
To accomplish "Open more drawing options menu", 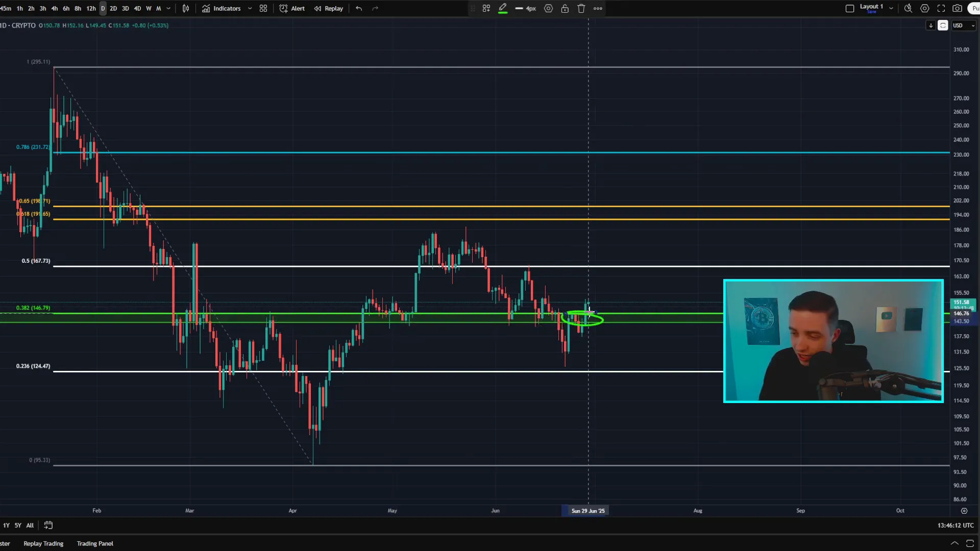I will 598,8.
